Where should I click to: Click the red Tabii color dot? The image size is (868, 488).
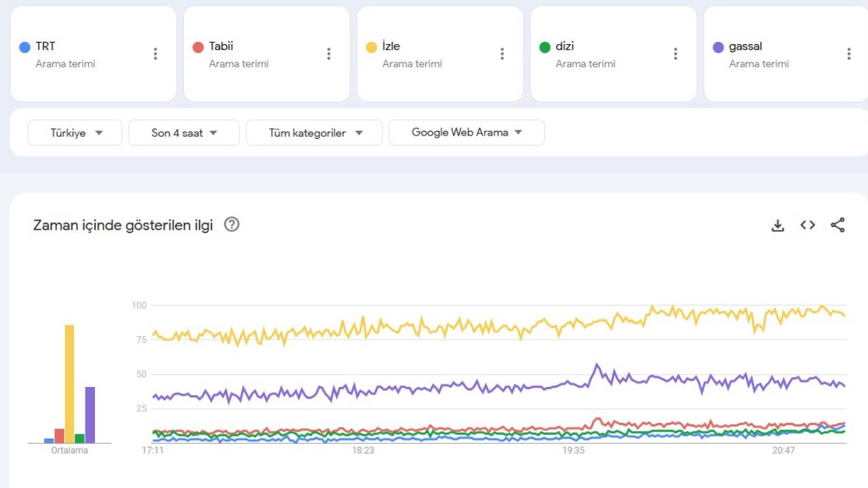tap(198, 47)
